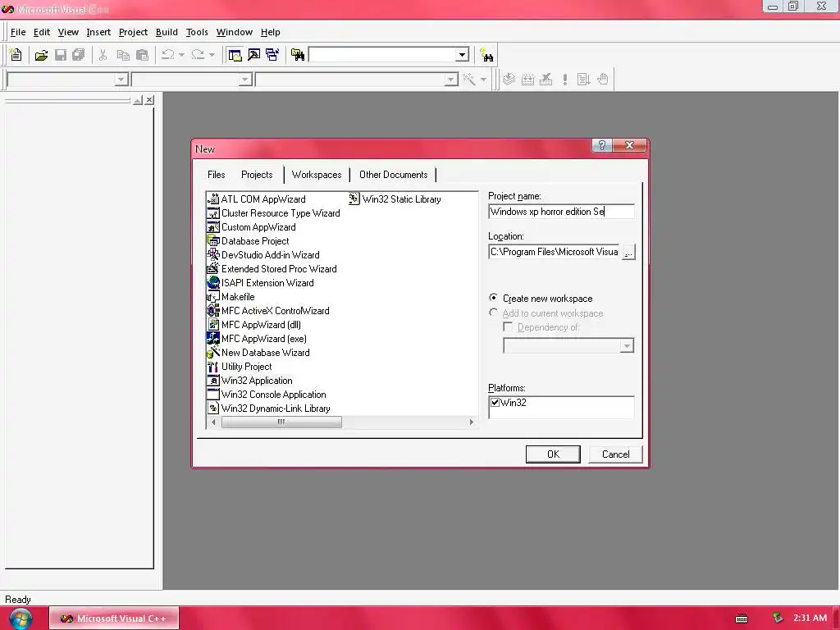Click the Stop Build icon
Image resolution: width=840 pixels, height=630 pixels.
(546, 80)
